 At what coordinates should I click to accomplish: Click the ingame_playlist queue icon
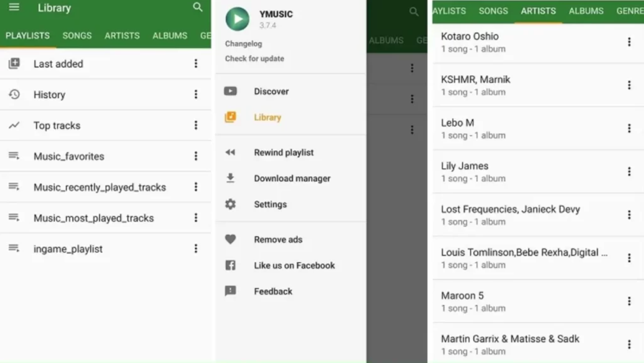coord(14,248)
